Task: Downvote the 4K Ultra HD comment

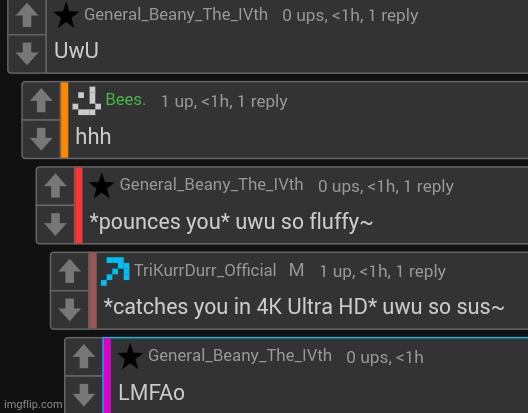Action: (70, 309)
